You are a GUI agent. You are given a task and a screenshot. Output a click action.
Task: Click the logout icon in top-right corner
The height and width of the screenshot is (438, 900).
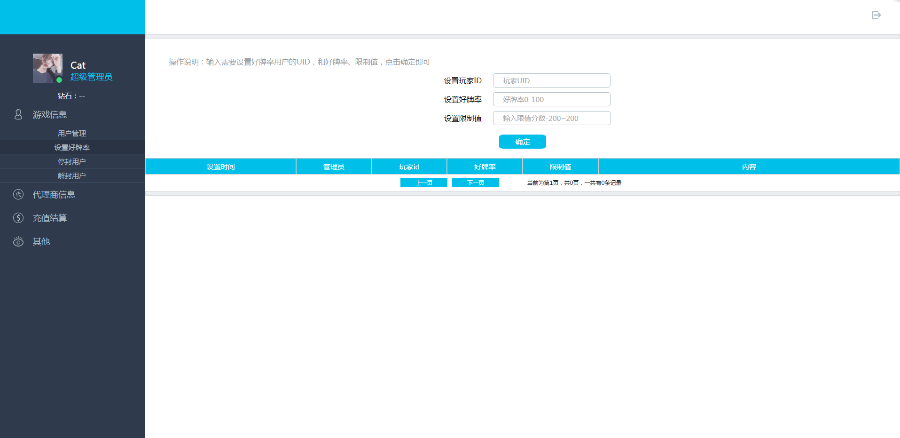point(876,15)
